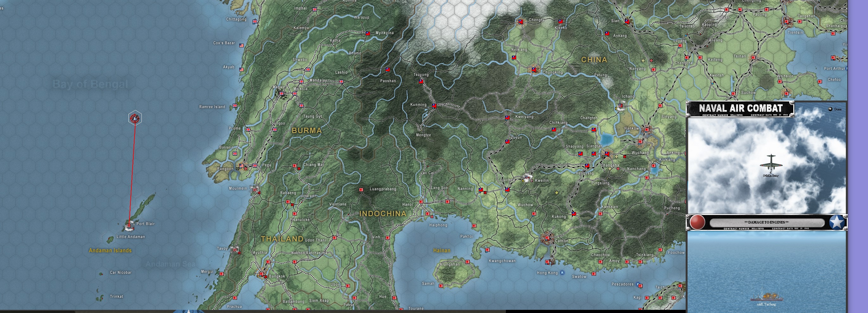Click the Paoshan town label
The width and height of the screenshot is (868, 313).
tap(388, 81)
